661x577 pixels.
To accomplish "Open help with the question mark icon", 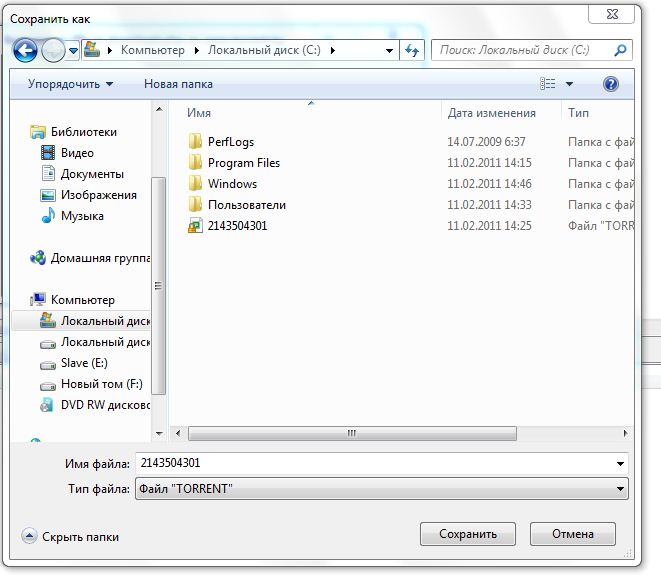I will coord(610,84).
